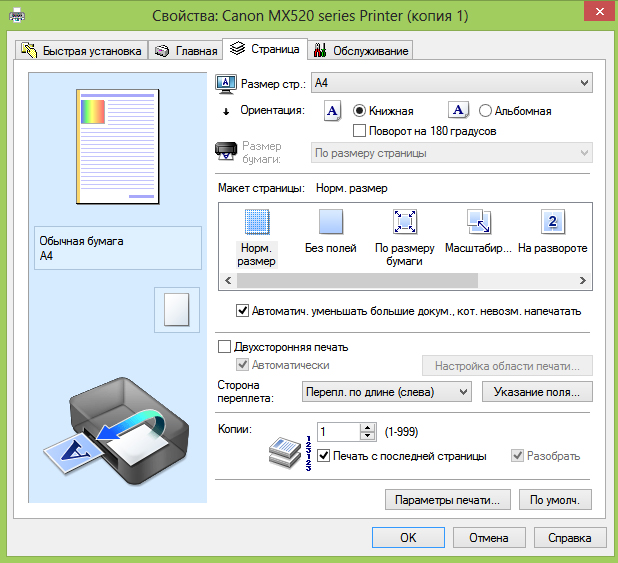Select Книжная orientation radio button
Screen dimensions: 618x563
coord(359,111)
